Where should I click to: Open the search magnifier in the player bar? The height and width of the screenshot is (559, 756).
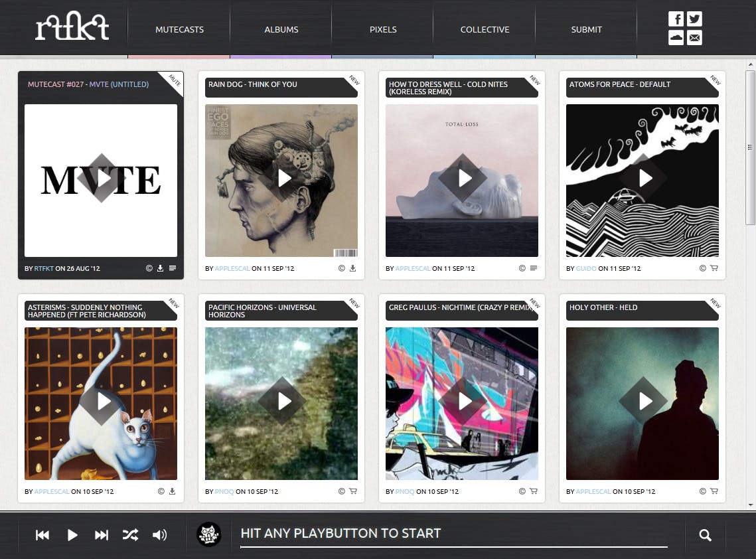[704, 535]
